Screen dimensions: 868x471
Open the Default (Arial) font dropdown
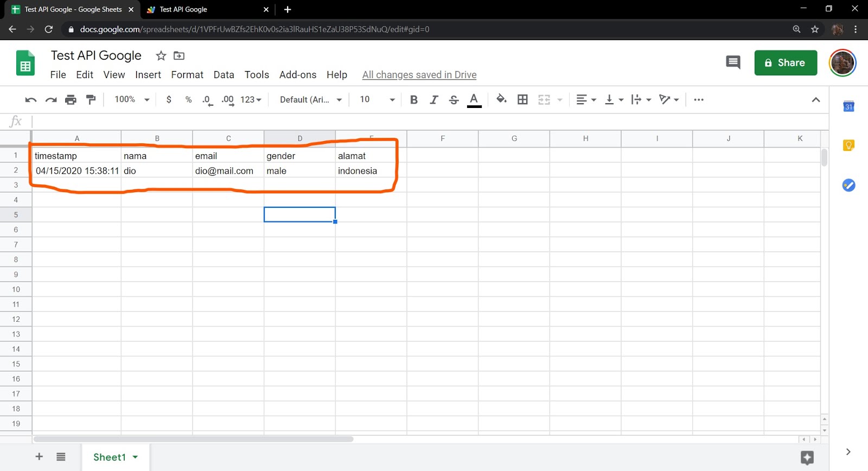(311, 100)
